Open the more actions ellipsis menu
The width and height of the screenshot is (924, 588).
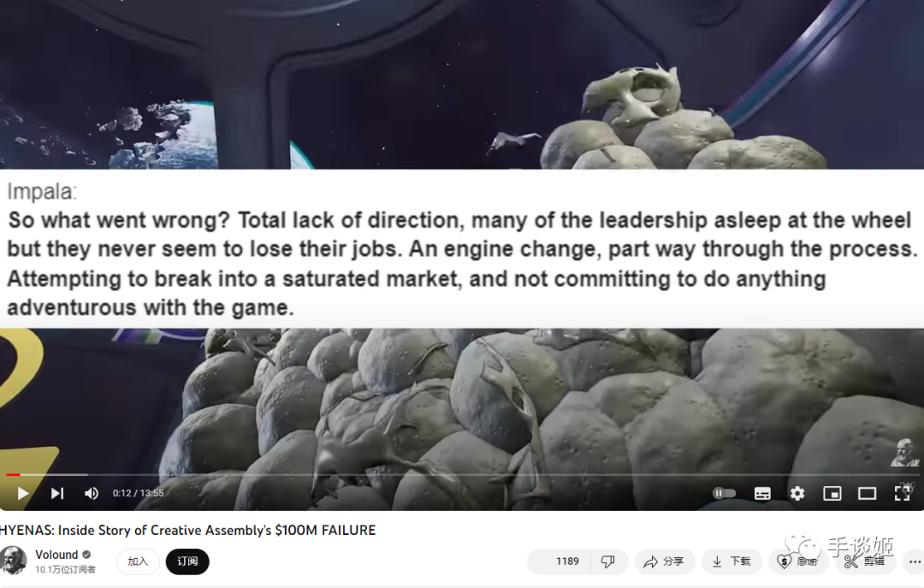tap(914, 561)
